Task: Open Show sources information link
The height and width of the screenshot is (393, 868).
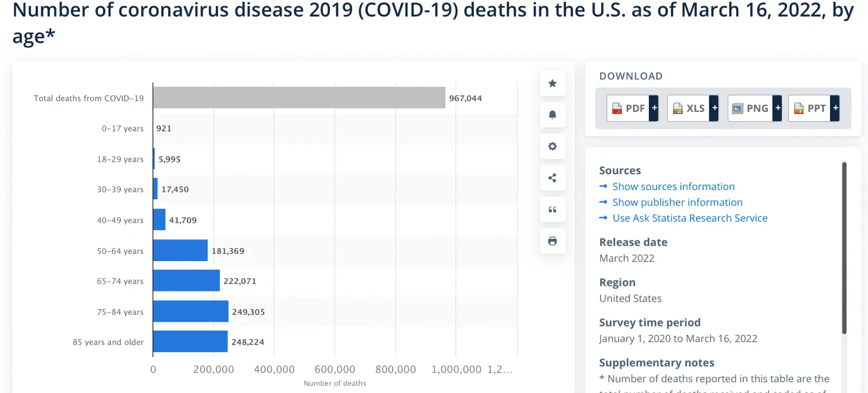Action: (x=673, y=187)
